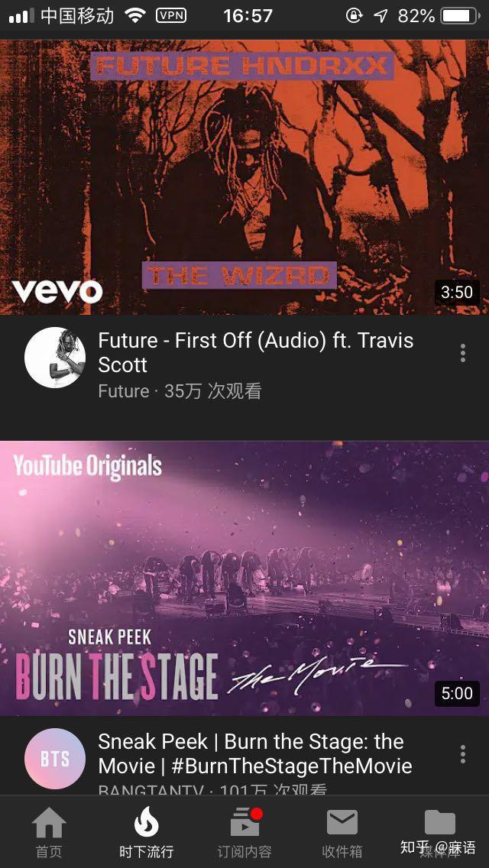Open BTS channel avatar

pyautogui.click(x=55, y=759)
